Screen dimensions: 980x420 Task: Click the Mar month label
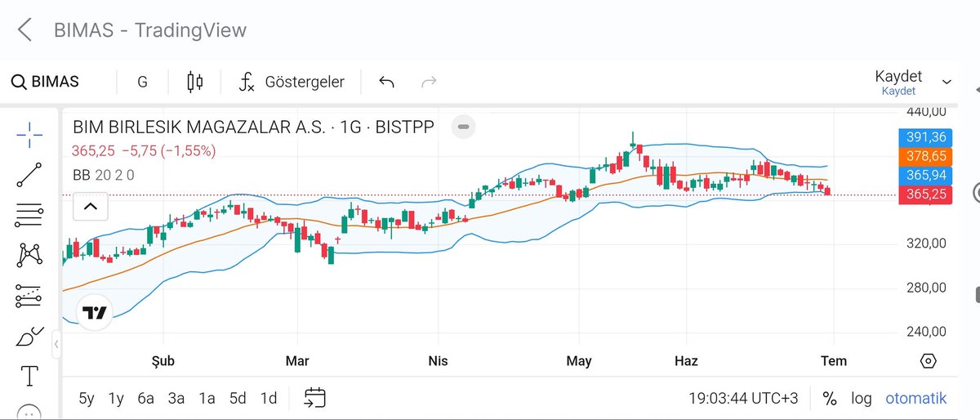tap(296, 361)
